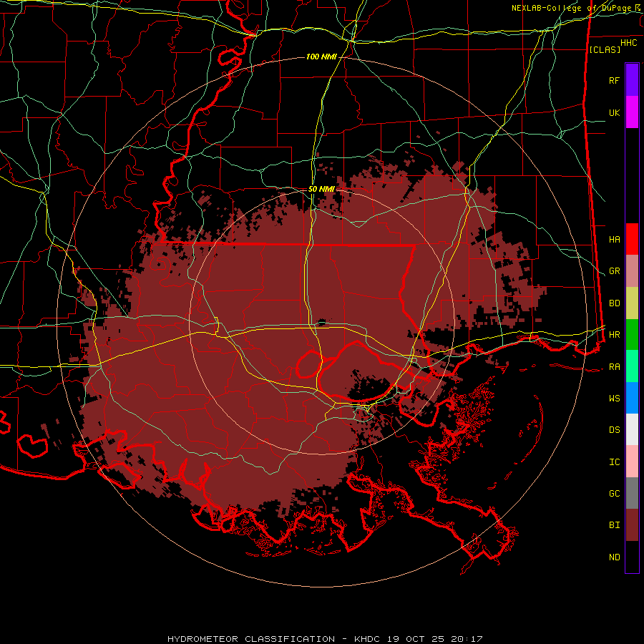This screenshot has height=644, width=644.
Task: Click the IC legend label
Action: (x=614, y=462)
